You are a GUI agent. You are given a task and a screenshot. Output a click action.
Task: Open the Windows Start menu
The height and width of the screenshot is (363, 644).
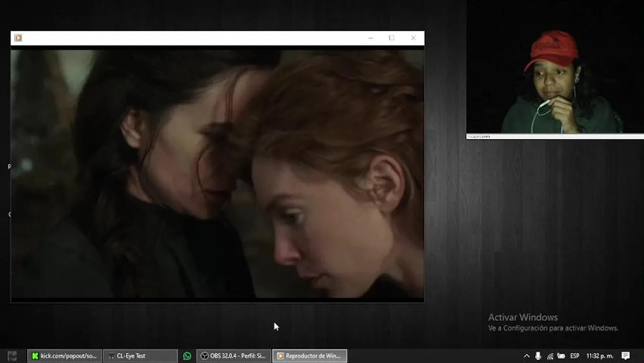(x=12, y=356)
